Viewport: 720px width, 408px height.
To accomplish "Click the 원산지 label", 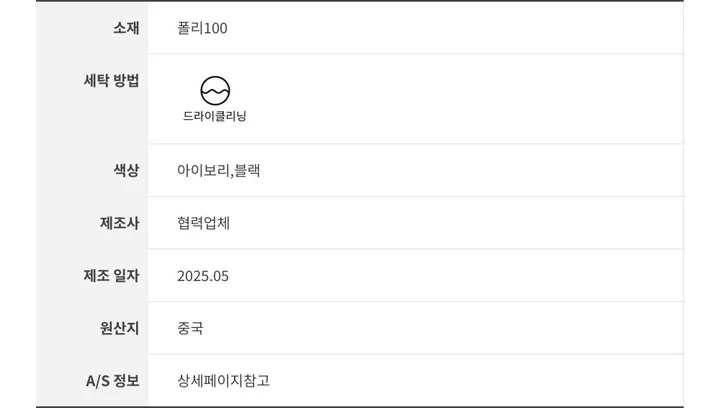I will 119,328.
